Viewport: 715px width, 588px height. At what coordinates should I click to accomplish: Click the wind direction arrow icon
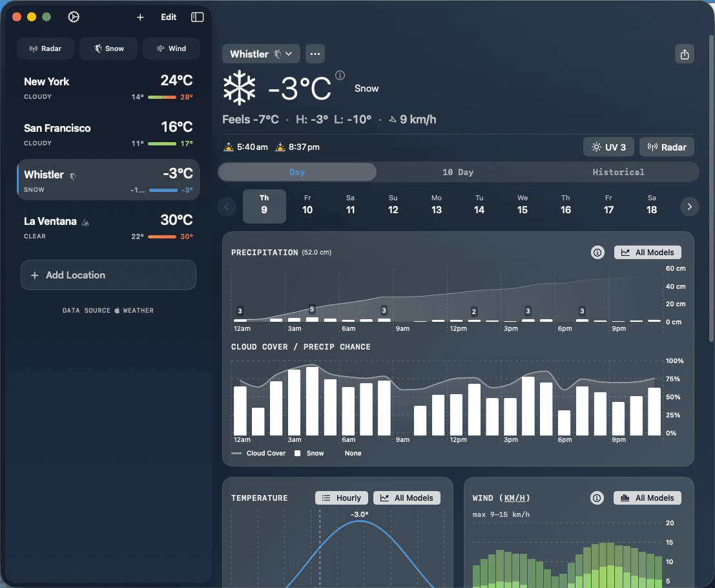click(392, 120)
